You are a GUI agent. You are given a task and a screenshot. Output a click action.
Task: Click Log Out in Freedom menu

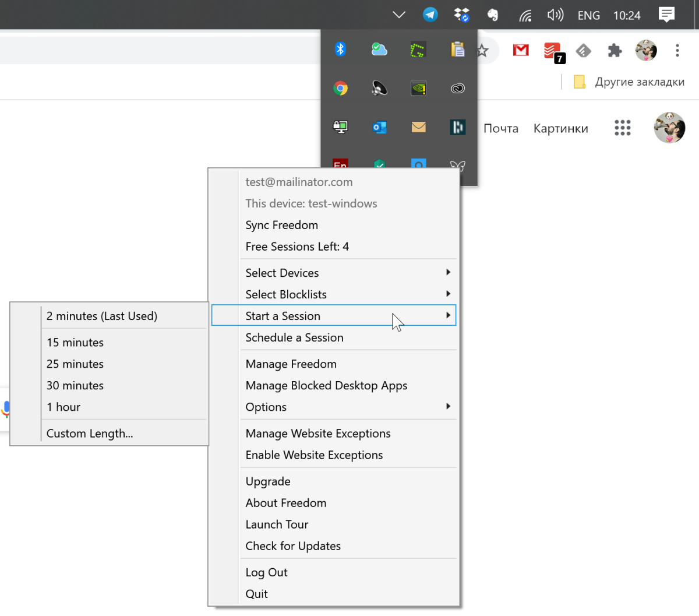click(x=334, y=572)
